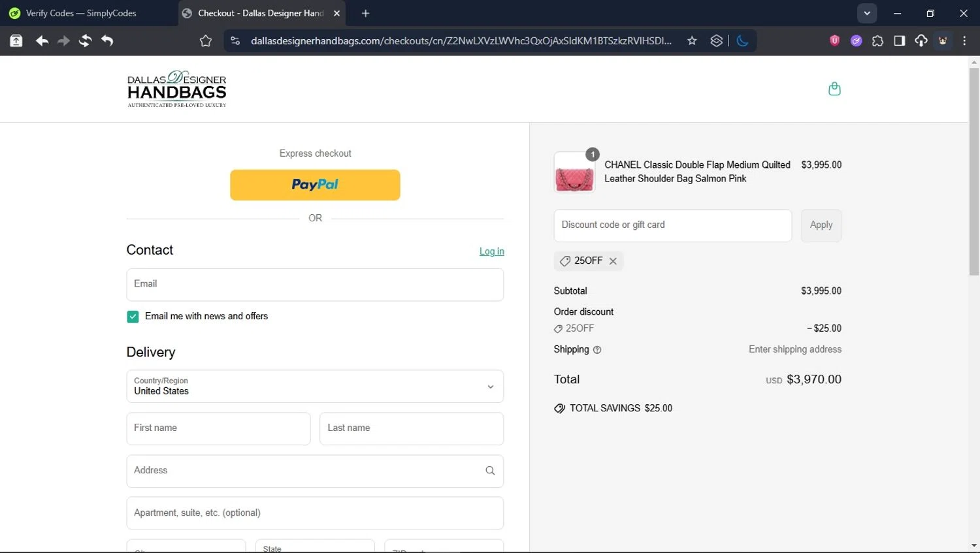Click the Log in link
The image size is (980, 553).
click(x=492, y=251)
